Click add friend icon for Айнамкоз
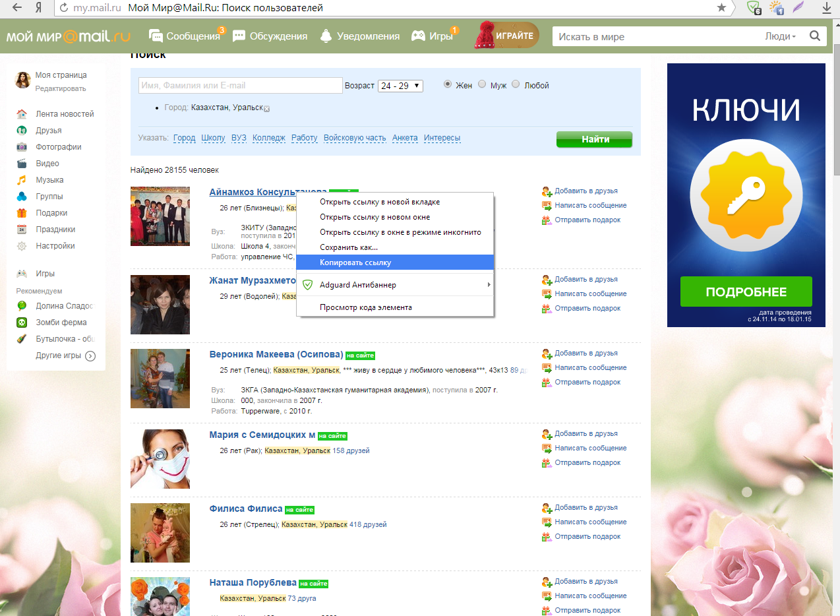The width and height of the screenshot is (840, 616). [547, 191]
